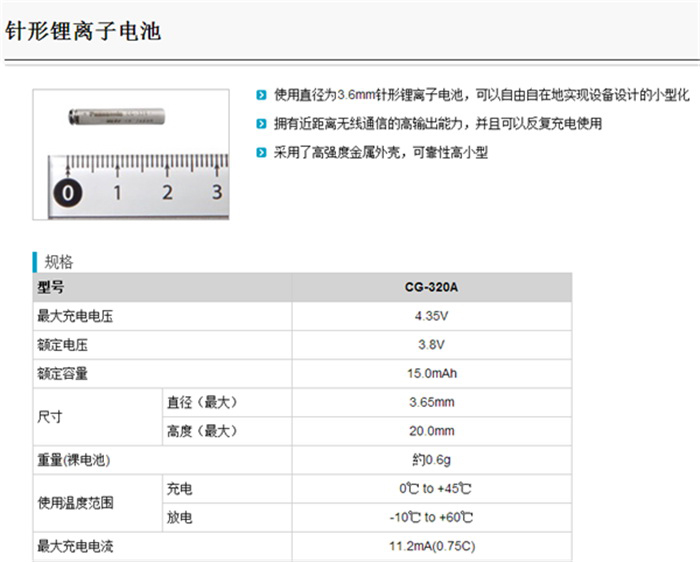Click the 最大充电电流 row label
Viewport: 700px width, 562px height.
pos(75,546)
